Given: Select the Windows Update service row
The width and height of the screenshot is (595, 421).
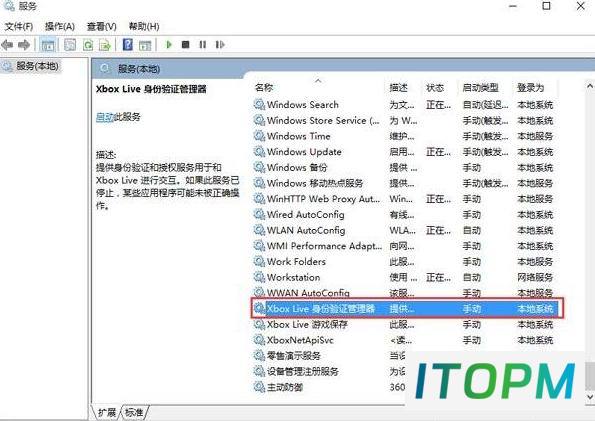Looking at the screenshot, I should pyautogui.click(x=403, y=152).
